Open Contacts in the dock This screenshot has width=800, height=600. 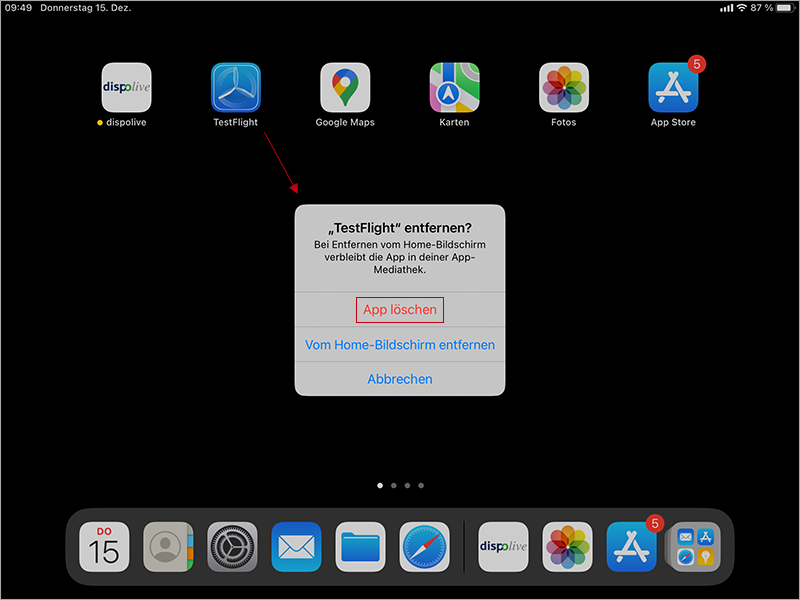click(x=168, y=546)
